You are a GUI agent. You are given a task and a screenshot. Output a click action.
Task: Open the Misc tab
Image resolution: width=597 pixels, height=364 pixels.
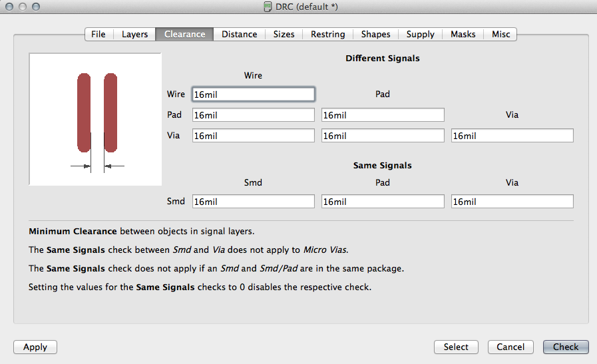point(500,34)
